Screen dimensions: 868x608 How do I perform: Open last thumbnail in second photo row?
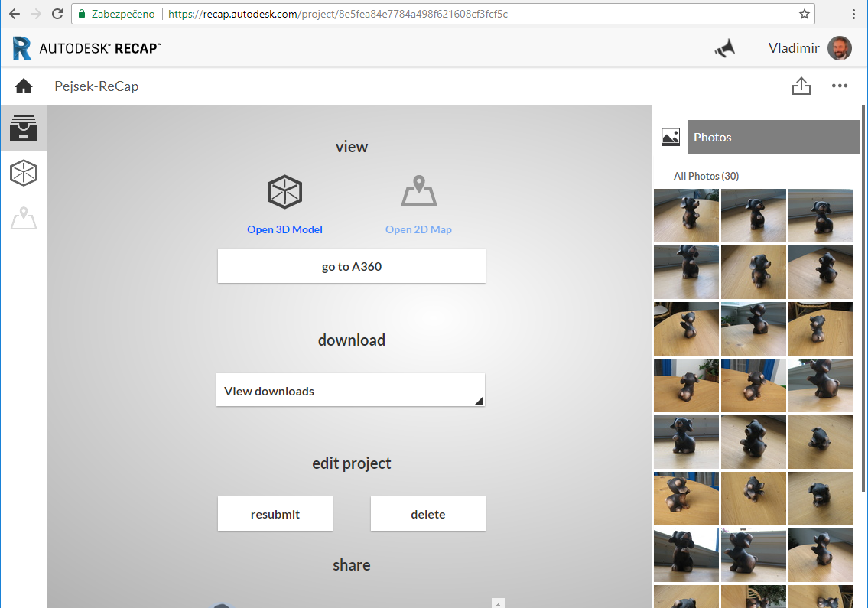pyautogui.click(x=821, y=272)
